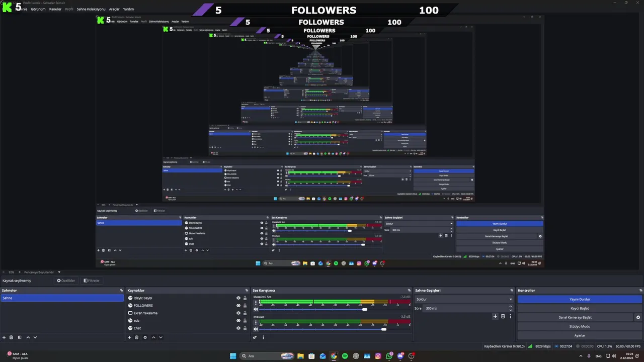The height and width of the screenshot is (362, 644).
Task: Open the Sahne Koleksiyonu menu
Action: 91,9
